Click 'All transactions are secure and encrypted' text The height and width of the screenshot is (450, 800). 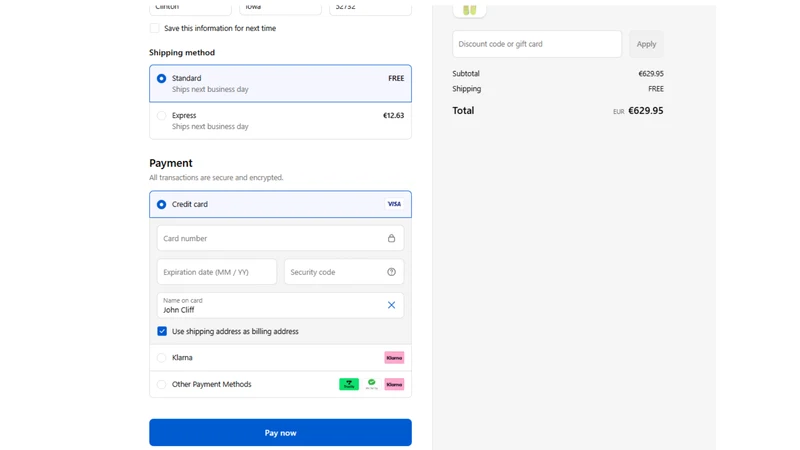point(216,178)
